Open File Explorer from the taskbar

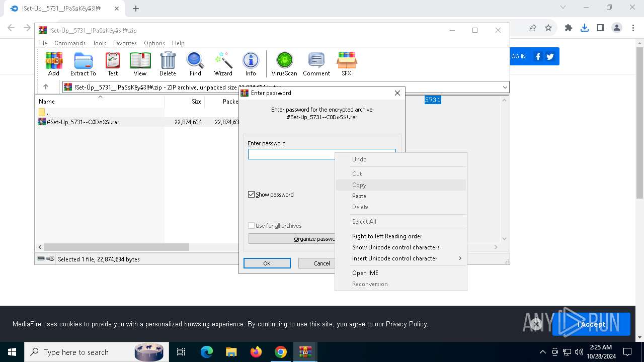point(231,352)
